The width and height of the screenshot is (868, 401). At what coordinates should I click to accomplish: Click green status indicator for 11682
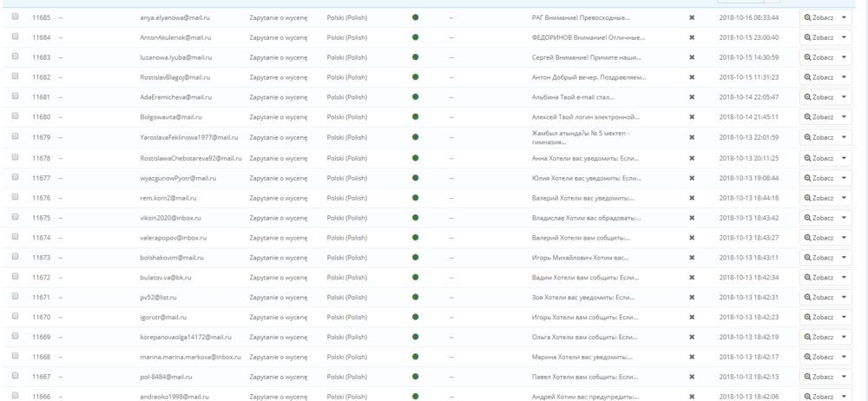point(415,77)
